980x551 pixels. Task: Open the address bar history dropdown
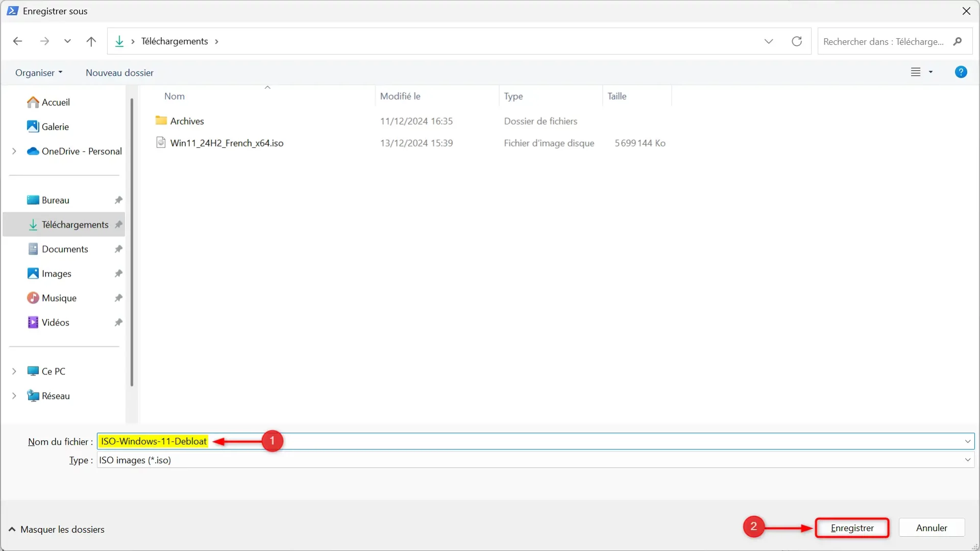coord(769,41)
